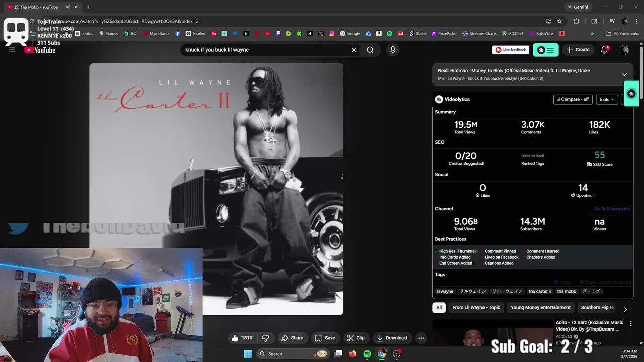
Task: Select the 'tha mobb' tag chip
Action: click(567, 291)
